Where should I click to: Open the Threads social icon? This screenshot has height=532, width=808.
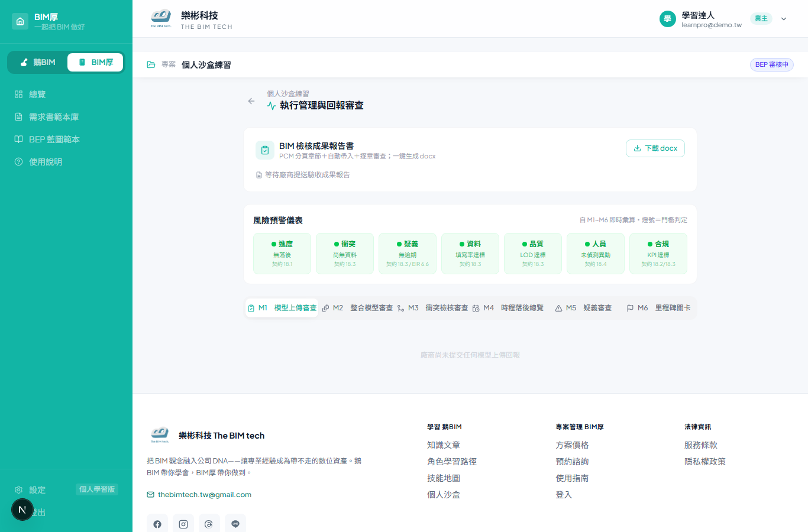click(x=209, y=524)
